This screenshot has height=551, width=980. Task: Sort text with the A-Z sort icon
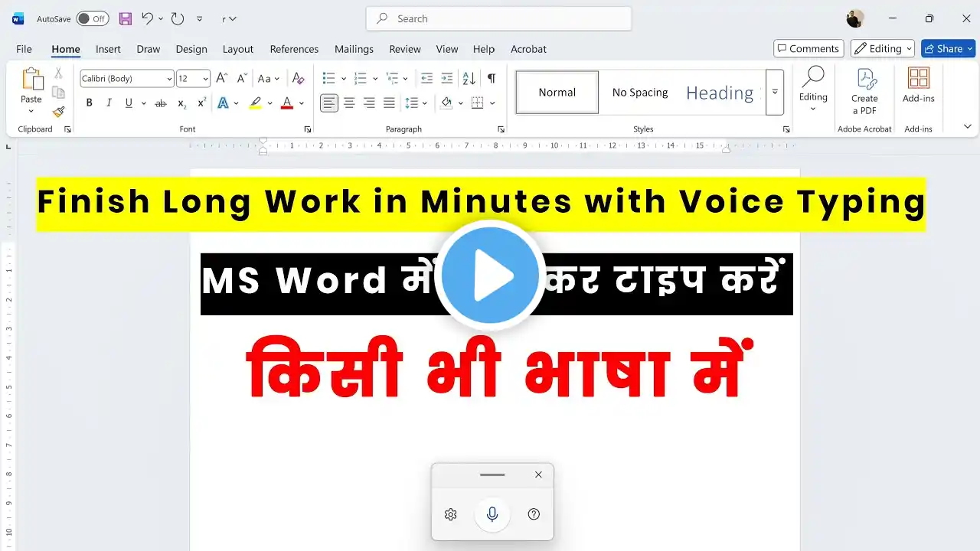tap(469, 78)
